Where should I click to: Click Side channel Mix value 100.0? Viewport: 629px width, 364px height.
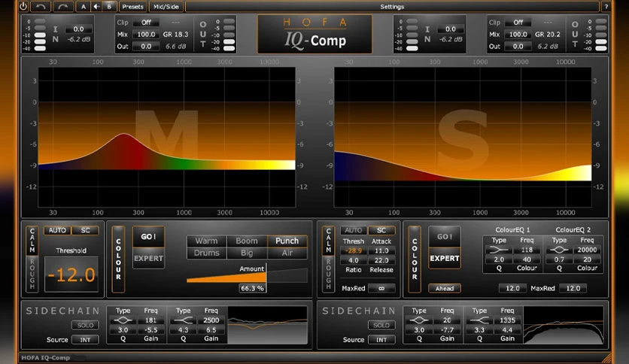tap(518, 35)
